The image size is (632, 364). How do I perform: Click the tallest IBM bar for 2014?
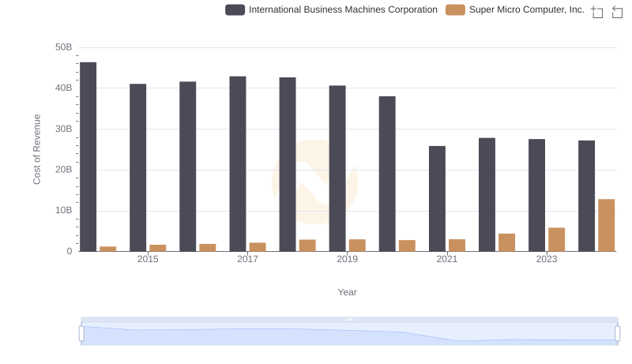tap(88, 157)
